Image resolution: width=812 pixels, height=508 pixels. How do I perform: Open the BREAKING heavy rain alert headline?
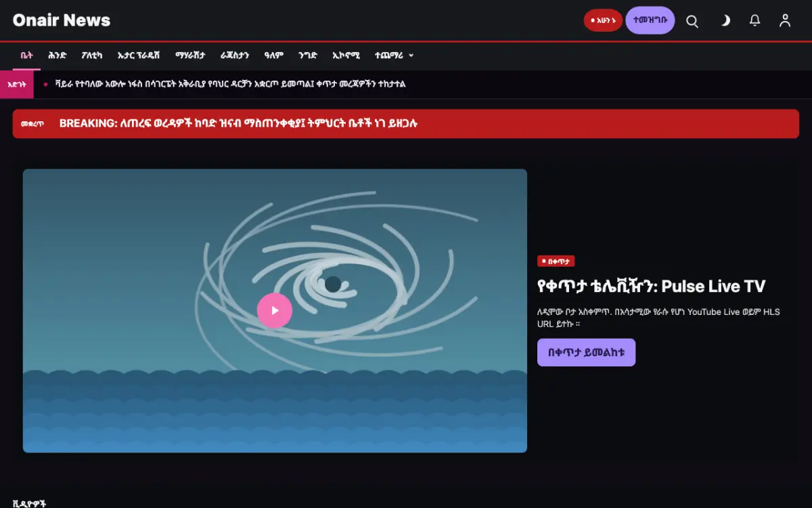click(x=238, y=123)
